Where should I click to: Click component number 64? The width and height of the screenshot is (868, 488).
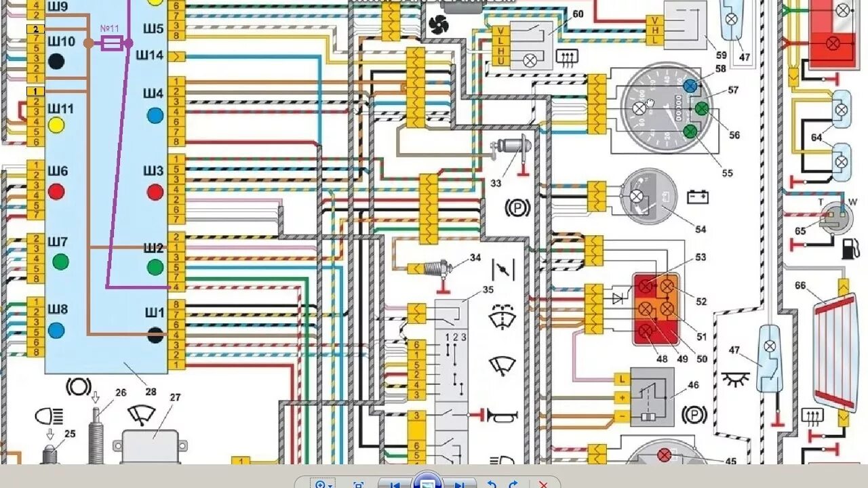click(816, 138)
